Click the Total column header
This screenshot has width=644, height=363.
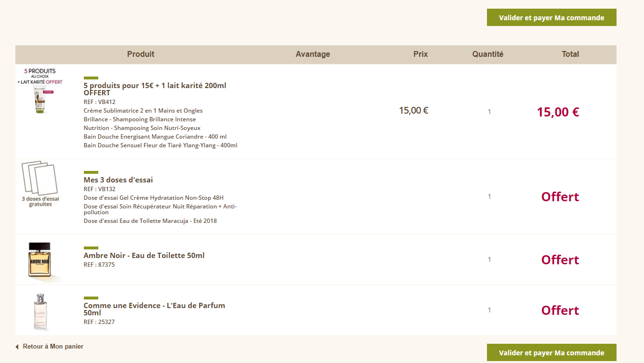(x=570, y=54)
